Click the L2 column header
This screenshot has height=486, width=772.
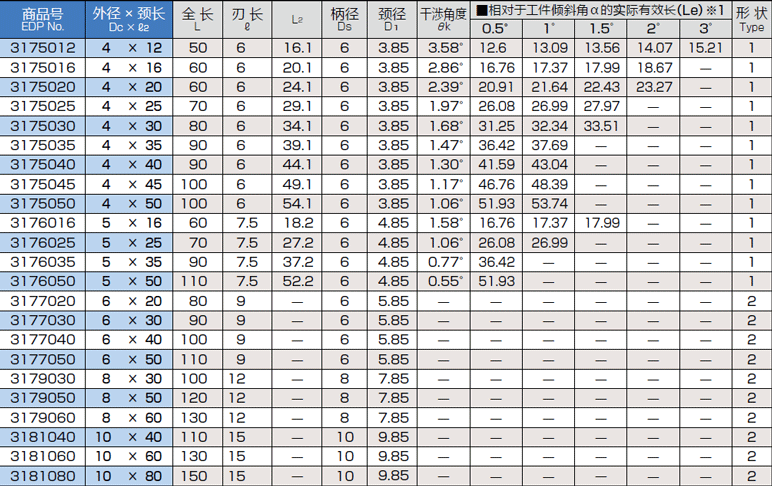point(297,20)
